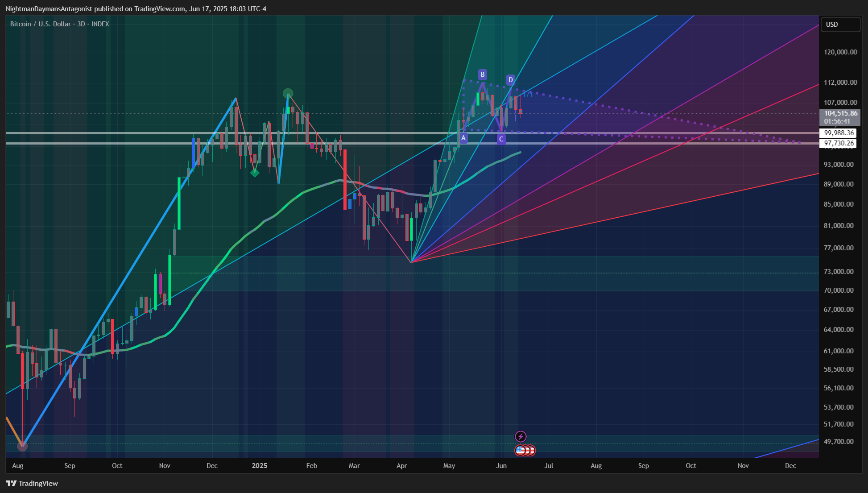Click the 112,000.00 price axis label
Viewport: 868px width, 493px height.
click(x=840, y=83)
